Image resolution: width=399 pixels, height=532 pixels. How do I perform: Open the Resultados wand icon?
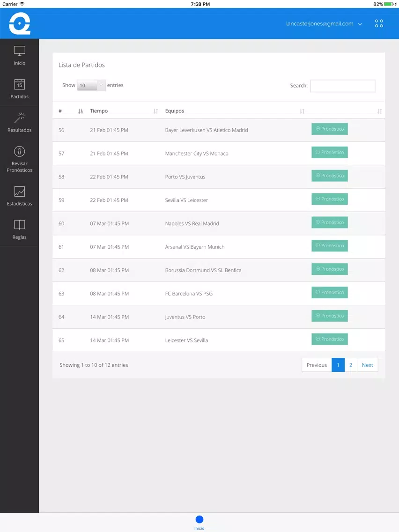click(19, 118)
